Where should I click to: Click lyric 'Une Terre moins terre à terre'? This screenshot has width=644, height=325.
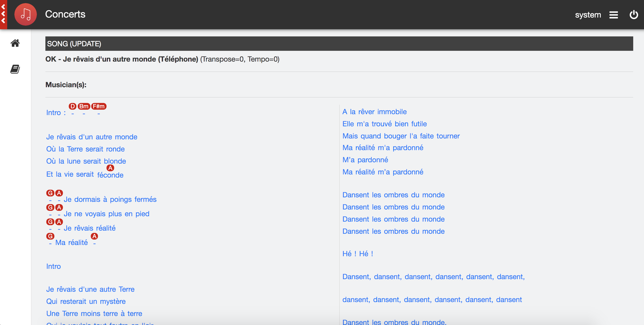tap(94, 314)
